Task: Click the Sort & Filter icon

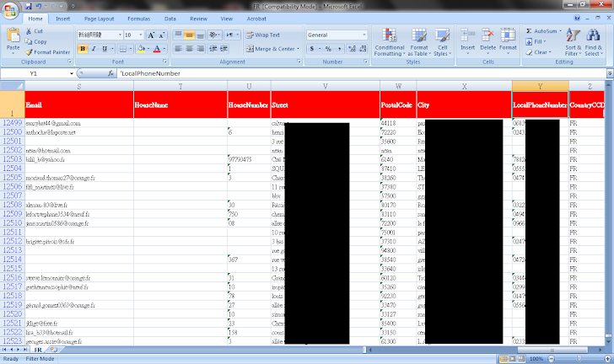Action: (573, 42)
